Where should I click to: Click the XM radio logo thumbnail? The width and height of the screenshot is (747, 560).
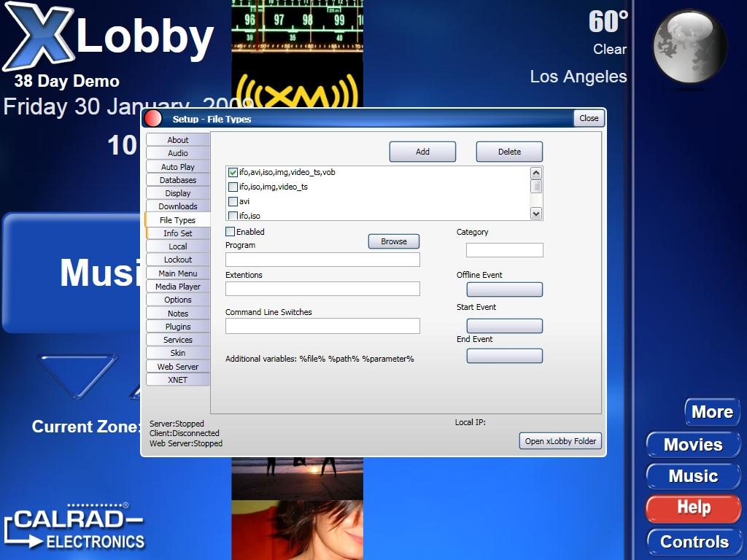pos(298,90)
